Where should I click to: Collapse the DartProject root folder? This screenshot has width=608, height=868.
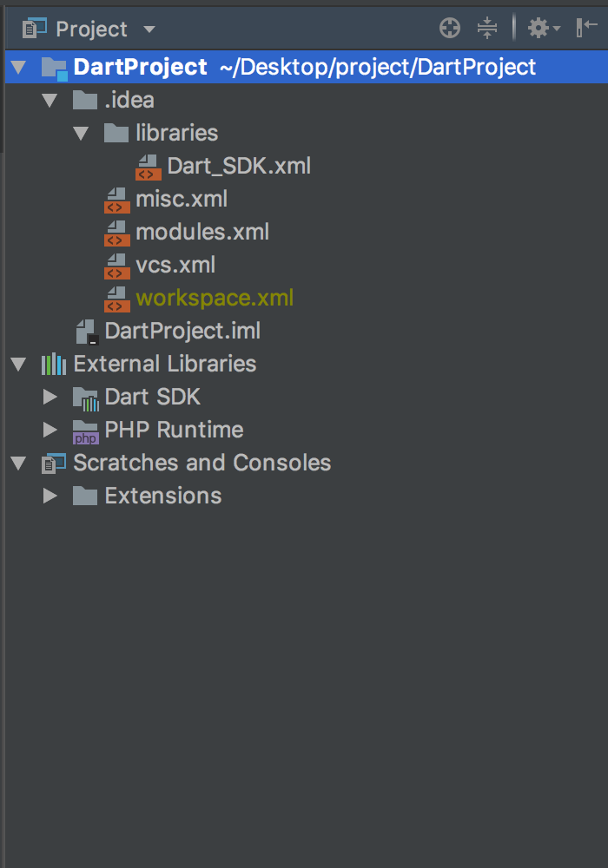(19, 68)
